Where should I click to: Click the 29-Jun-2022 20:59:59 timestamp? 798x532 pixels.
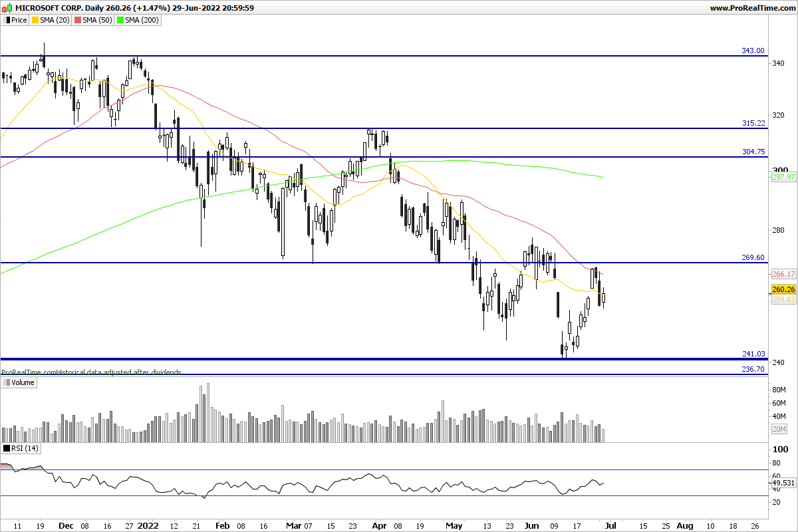pos(213,8)
